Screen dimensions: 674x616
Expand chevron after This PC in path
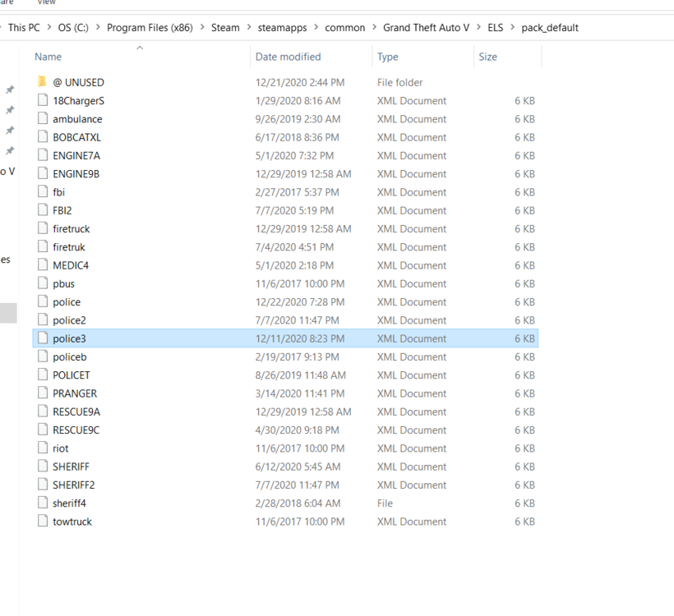48,27
